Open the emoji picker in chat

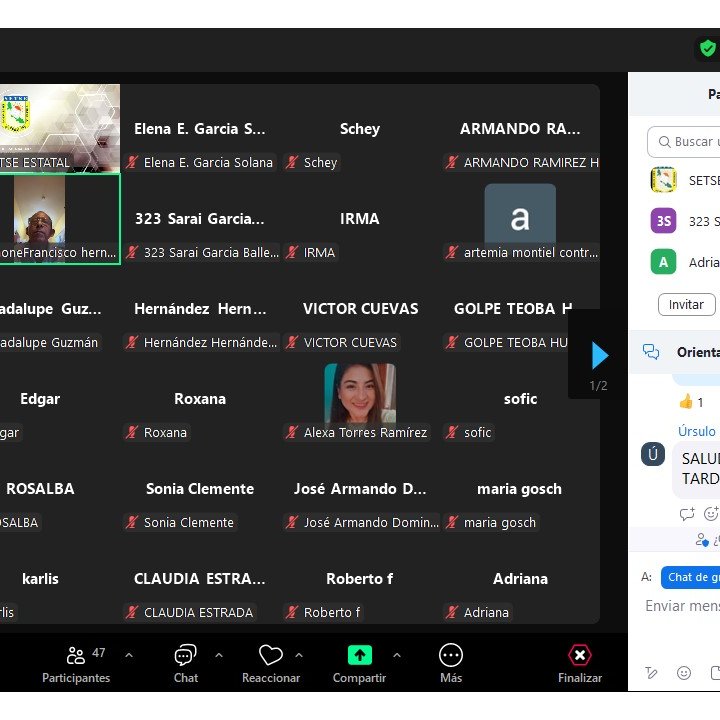pos(684,673)
